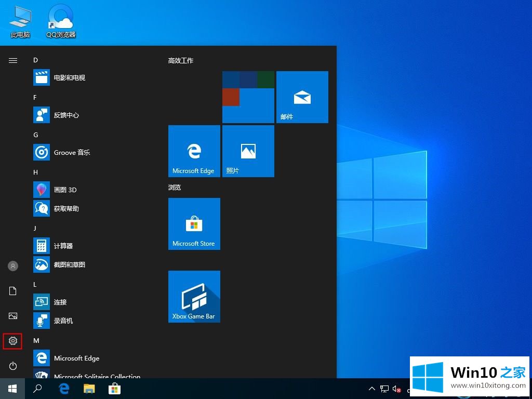Viewport: 532px width, 399px height.
Task: Open the Pictures sidebar icon
Action: coord(12,316)
